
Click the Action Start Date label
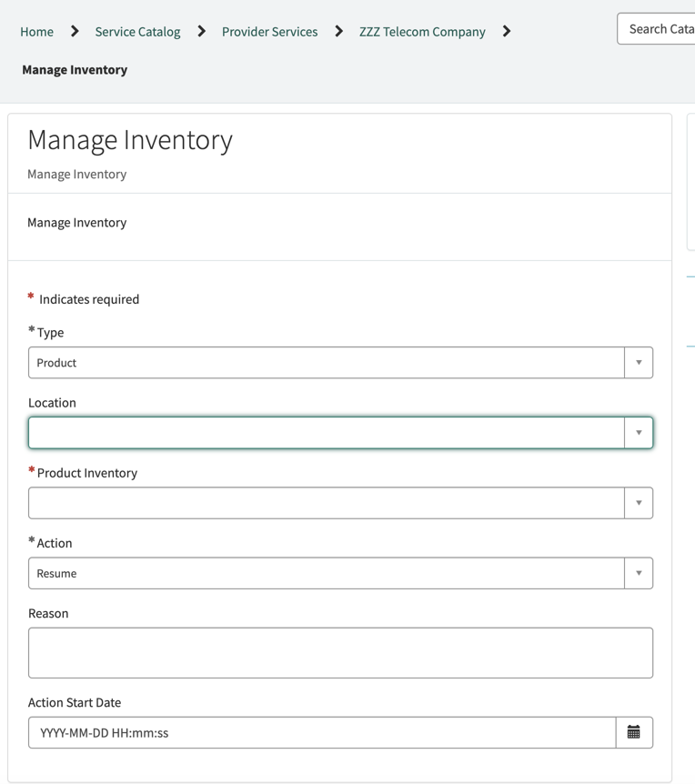pos(75,702)
